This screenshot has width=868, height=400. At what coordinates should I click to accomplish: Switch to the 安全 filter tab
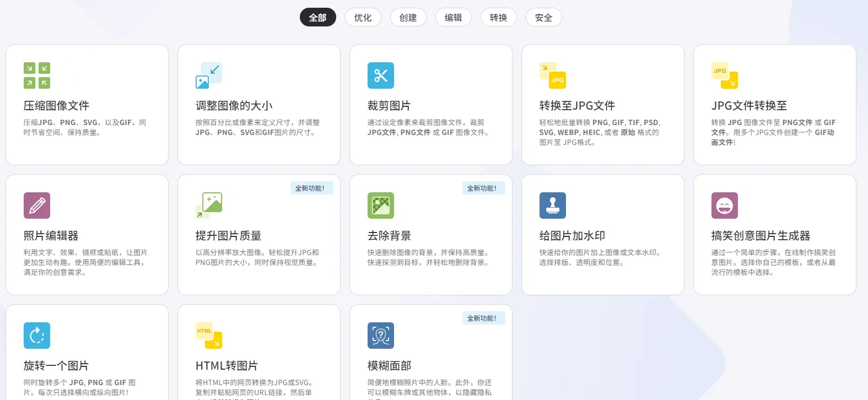(x=543, y=18)
